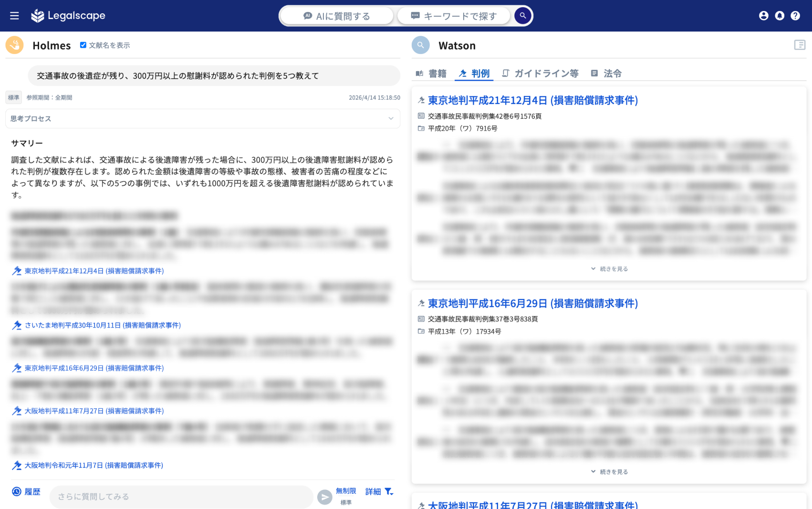812x509 pixels.
Task: Open the 詳細 filter dropdown
Action: coord(379,491)
